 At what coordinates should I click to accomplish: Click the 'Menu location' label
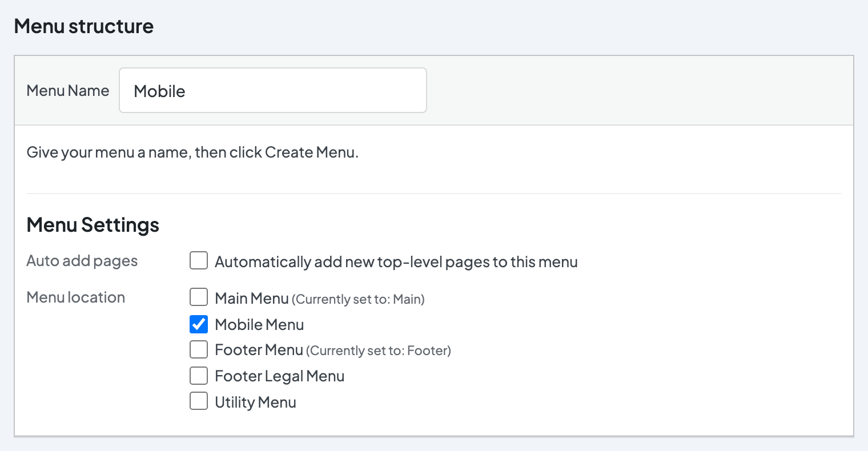(76, 297)
